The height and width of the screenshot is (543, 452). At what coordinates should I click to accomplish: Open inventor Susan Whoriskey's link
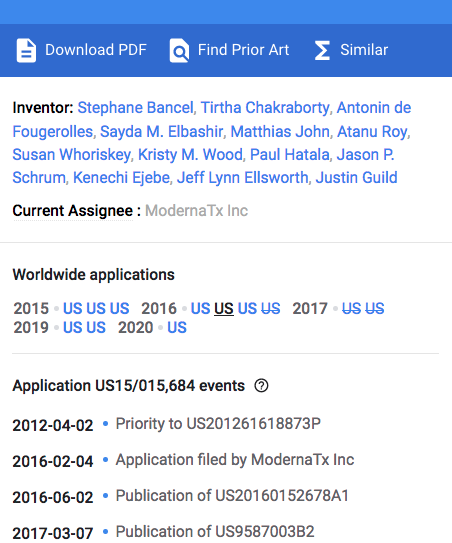coord(72,154)
